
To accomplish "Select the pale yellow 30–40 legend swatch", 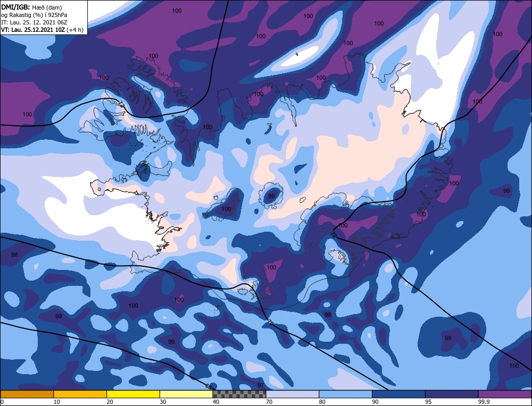I will [x=186, y=394].
